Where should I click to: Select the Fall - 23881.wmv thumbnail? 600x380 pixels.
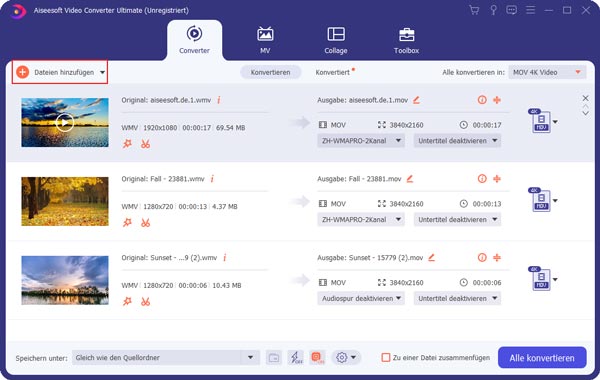[65, 201]
